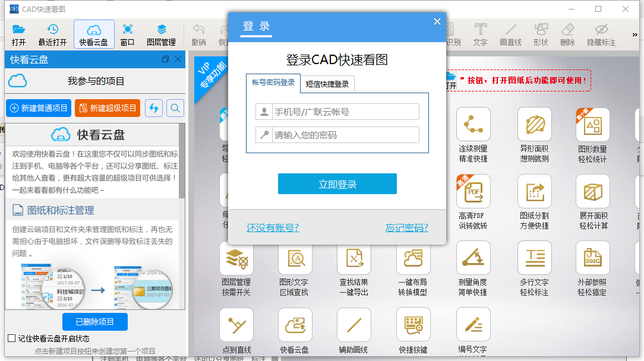Open 编号文字 feature icon
Viewport: 644px width, 361px height.
pyautogui.click(x=473, y=325)
